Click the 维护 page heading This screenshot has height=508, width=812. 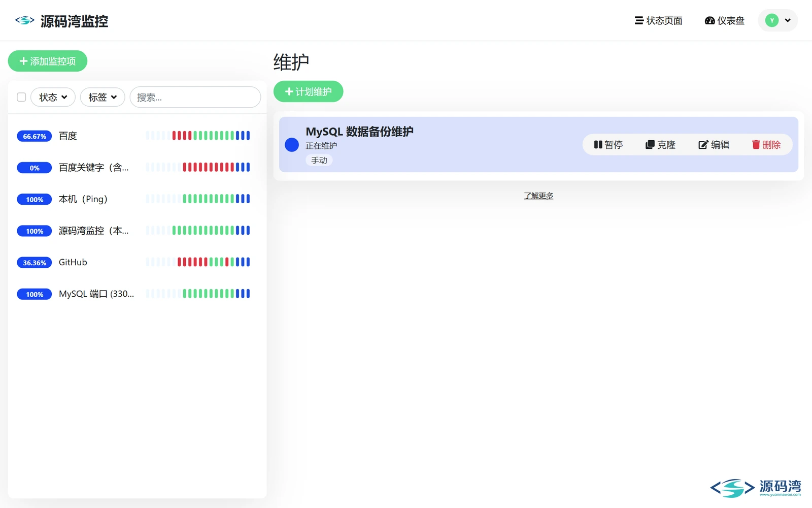point(291,62)
